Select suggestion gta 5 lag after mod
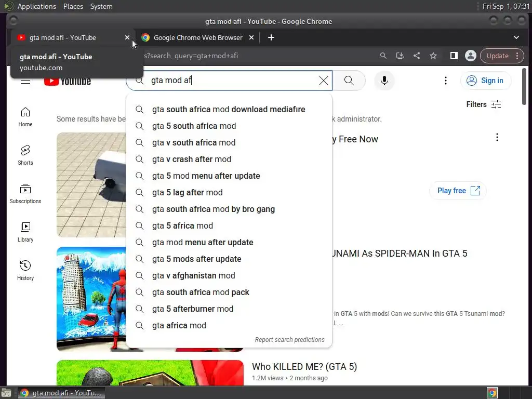532x399 pixels. coord(229,192)
